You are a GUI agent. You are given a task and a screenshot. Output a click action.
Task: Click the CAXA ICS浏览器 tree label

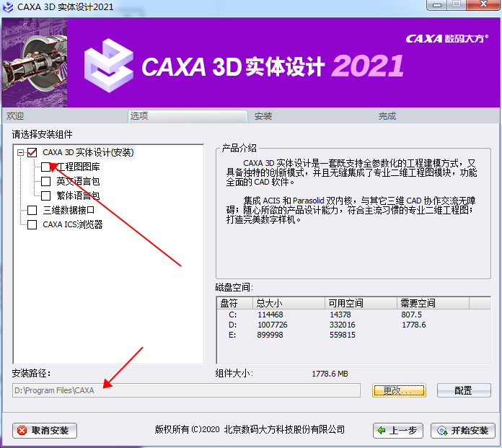[x=73, y=224]
